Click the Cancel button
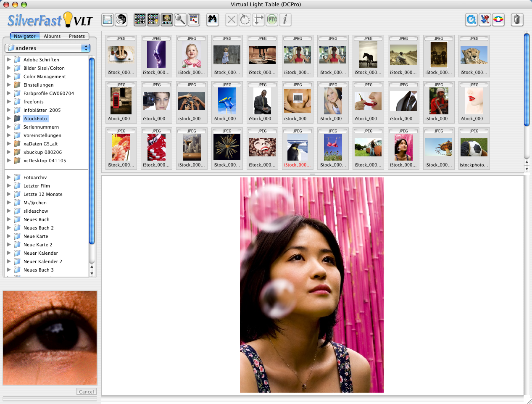 tap(87, 391)
